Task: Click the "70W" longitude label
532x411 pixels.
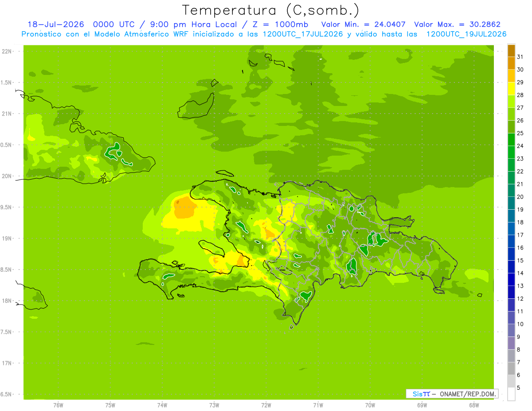Action: [x=370, y=405]
